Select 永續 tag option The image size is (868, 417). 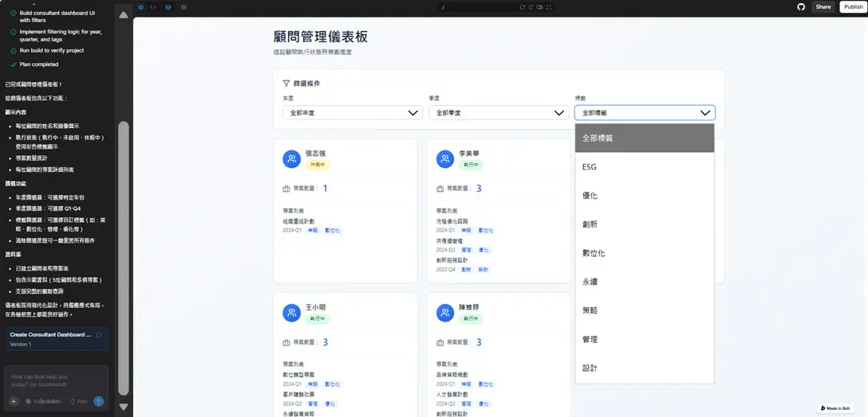pyautogui.click(x=645, y=282)
